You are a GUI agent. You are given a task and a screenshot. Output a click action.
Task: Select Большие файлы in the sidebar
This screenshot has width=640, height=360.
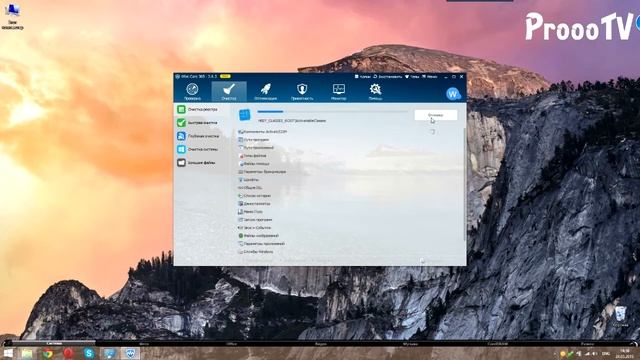(202, 162)
